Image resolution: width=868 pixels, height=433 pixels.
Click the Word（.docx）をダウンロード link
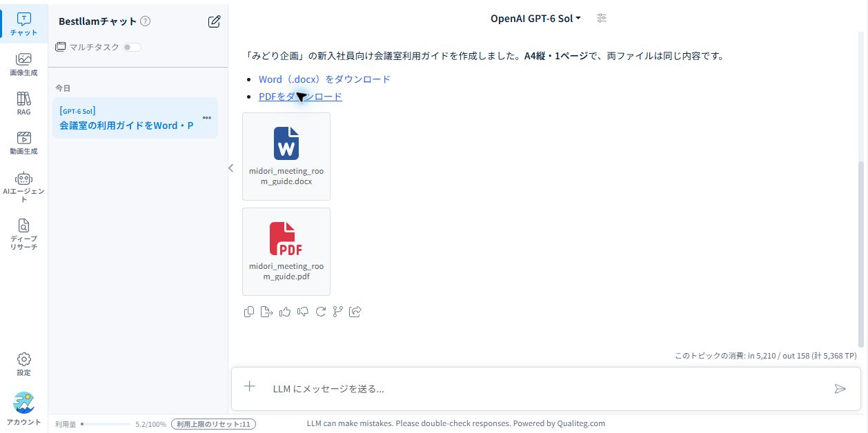pos(324,79)
